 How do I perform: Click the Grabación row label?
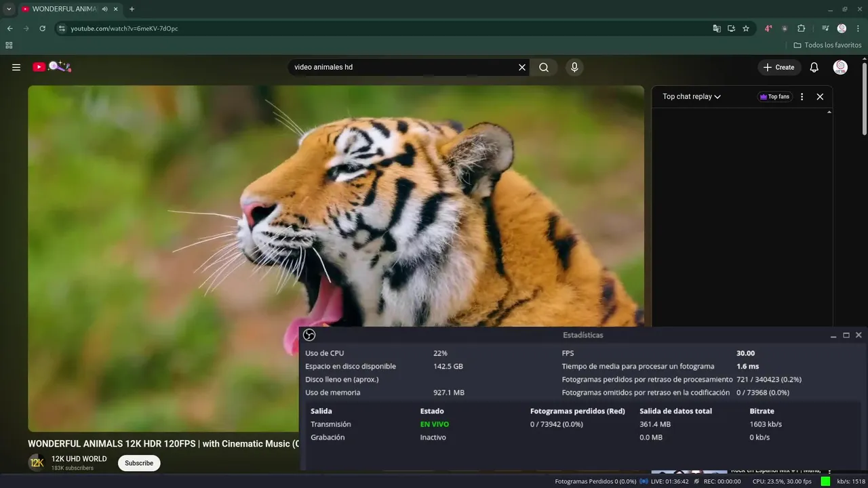coord(328,437)
